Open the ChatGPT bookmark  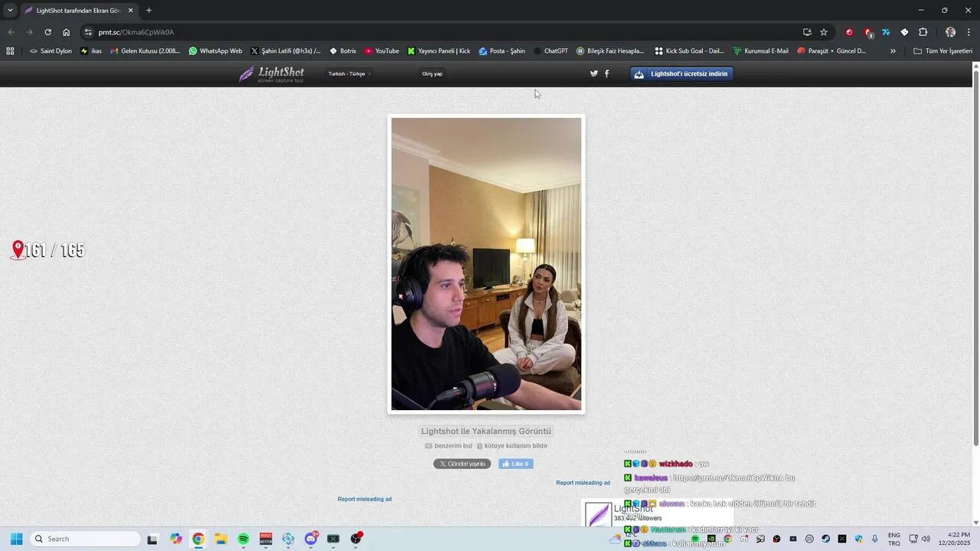tap(550, 51)
